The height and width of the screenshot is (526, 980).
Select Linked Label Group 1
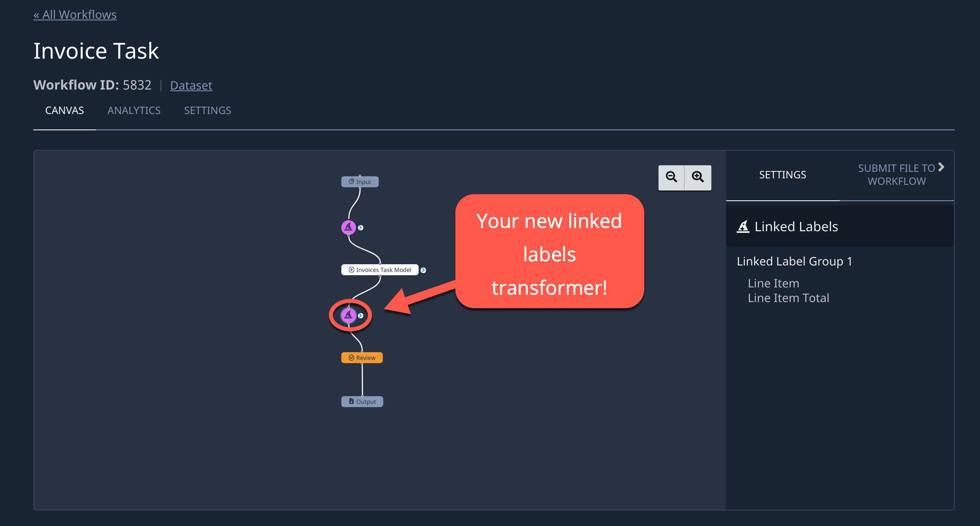click(794, 261)
